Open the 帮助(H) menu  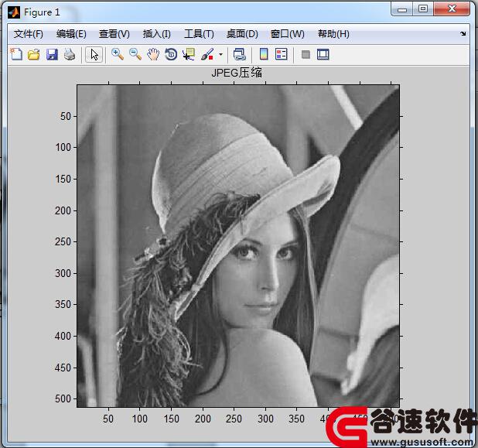333,34
